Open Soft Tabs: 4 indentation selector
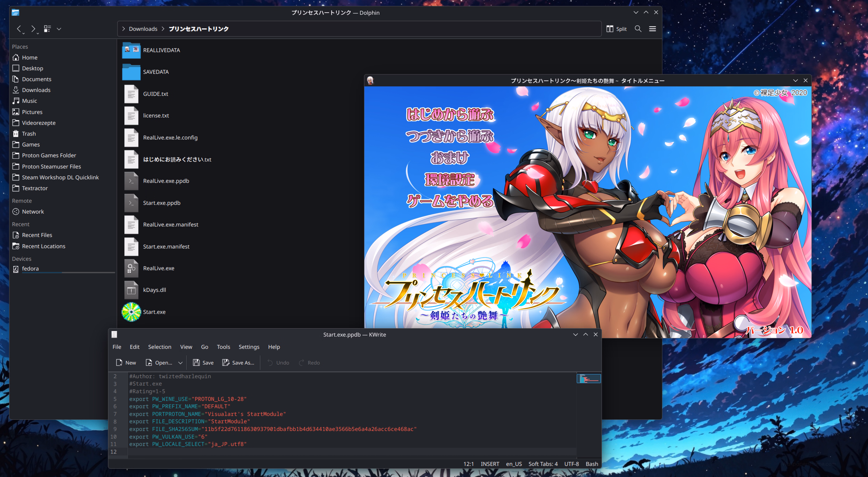This screenshot has width=868, height=477. click(x=543, y=464)
